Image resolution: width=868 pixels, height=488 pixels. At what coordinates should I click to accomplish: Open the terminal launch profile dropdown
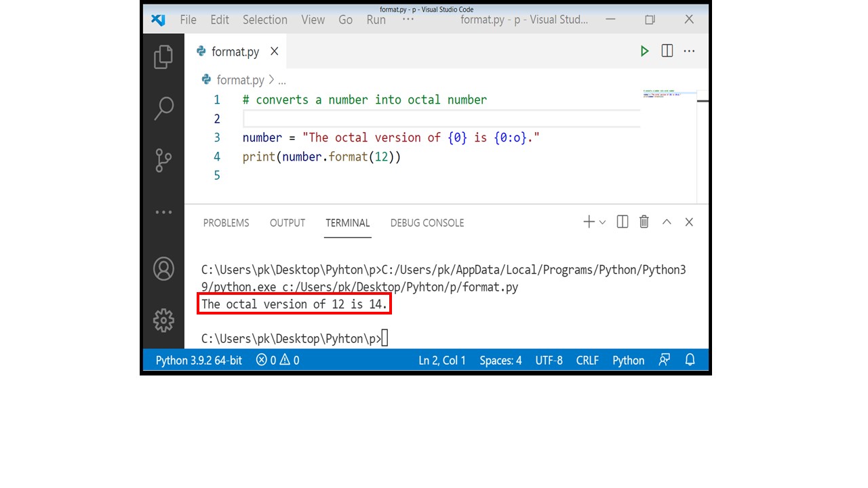click(602, 222)
